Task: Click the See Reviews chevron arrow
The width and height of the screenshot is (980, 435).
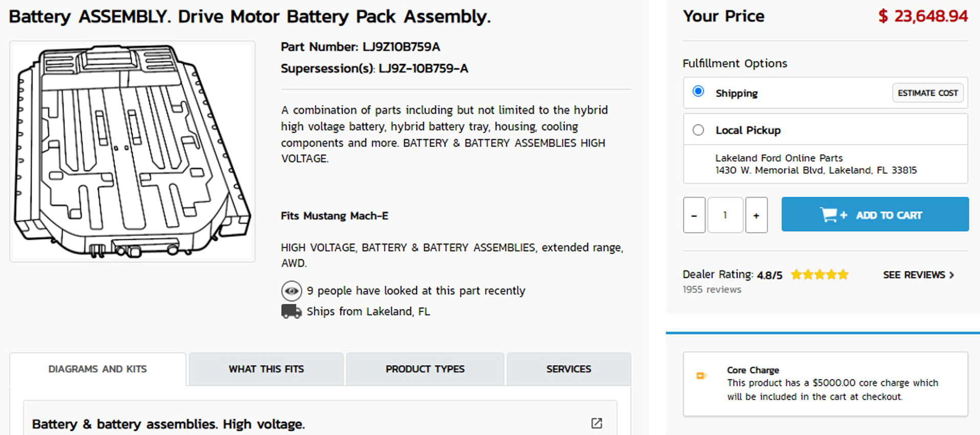Action: [x=952, y=275]
